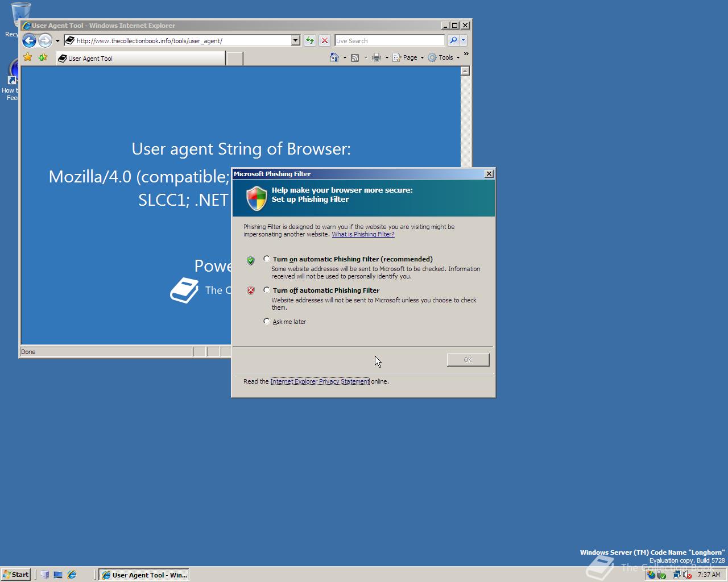The image size is (728, 582).
Task: Click the Done status bar text
Action: (x=28, y=352)
